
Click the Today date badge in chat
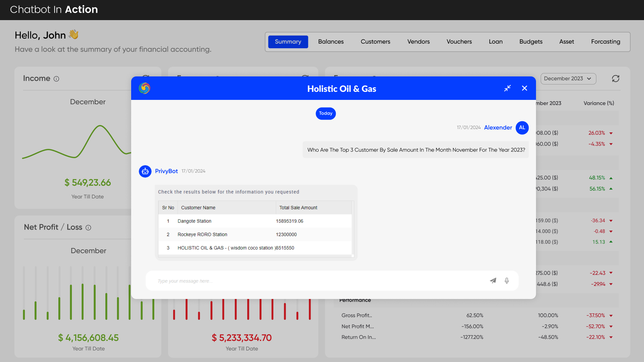tap(325, 113)
